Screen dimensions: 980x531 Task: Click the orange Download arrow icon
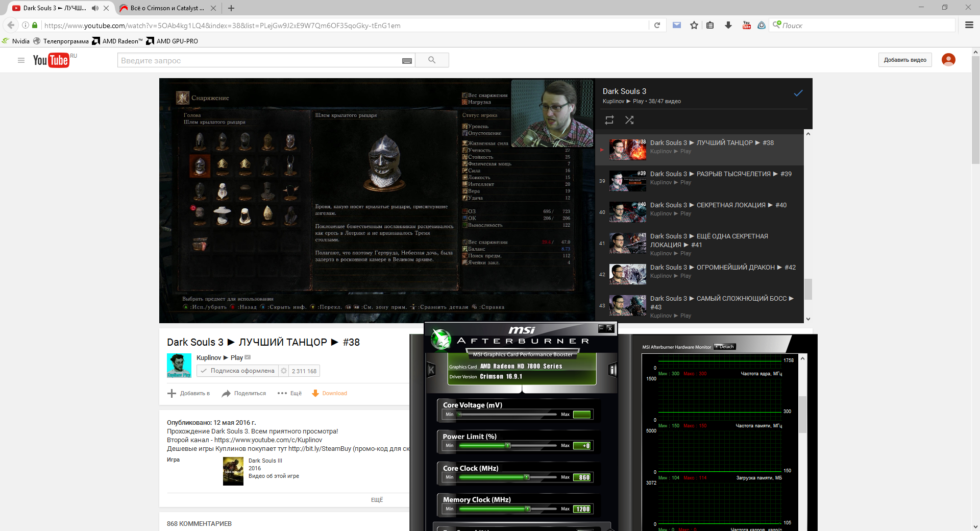(x=315, y=393)
